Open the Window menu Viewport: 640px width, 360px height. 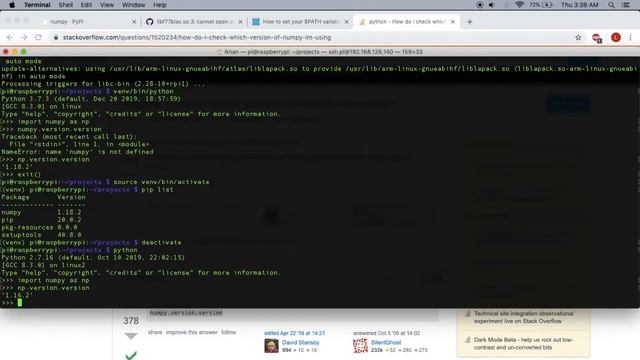coord(133,5)
